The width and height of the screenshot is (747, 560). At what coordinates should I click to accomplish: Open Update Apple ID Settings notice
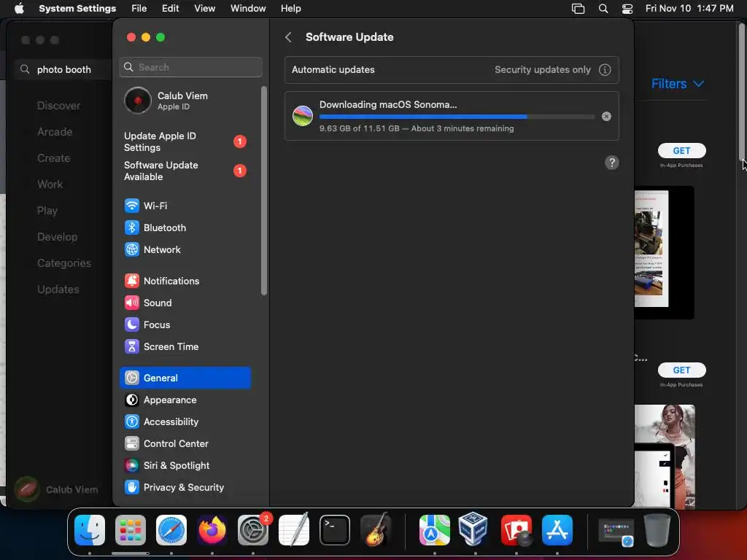pos(185,141)
